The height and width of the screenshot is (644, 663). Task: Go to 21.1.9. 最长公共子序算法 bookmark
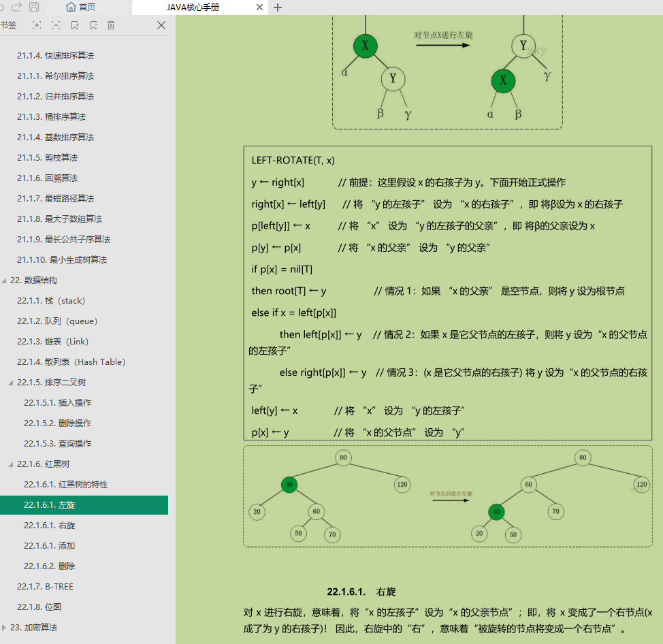click(x=63, y=240)
